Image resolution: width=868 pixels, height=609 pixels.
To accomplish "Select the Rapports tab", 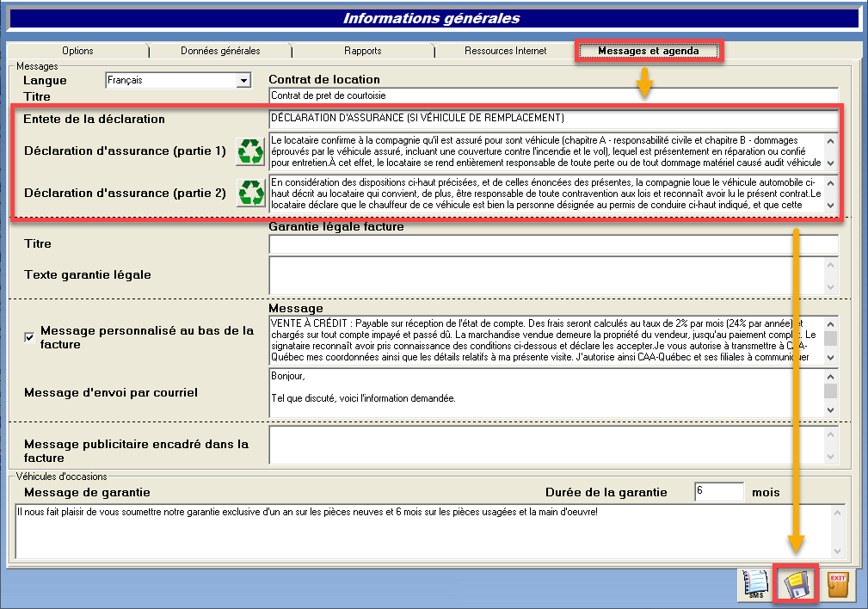I will coord(362,51).
